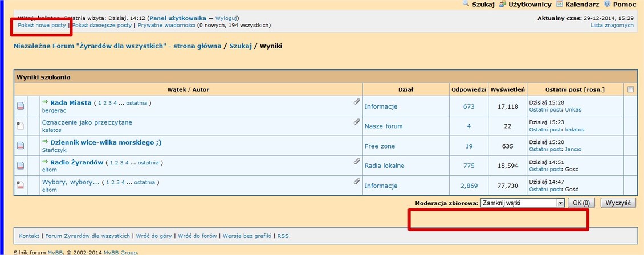Toggle the select-all checkbox in table header
Image resolution: width=644 pixels, height=255 pixels.
click(x=630, y=89)
